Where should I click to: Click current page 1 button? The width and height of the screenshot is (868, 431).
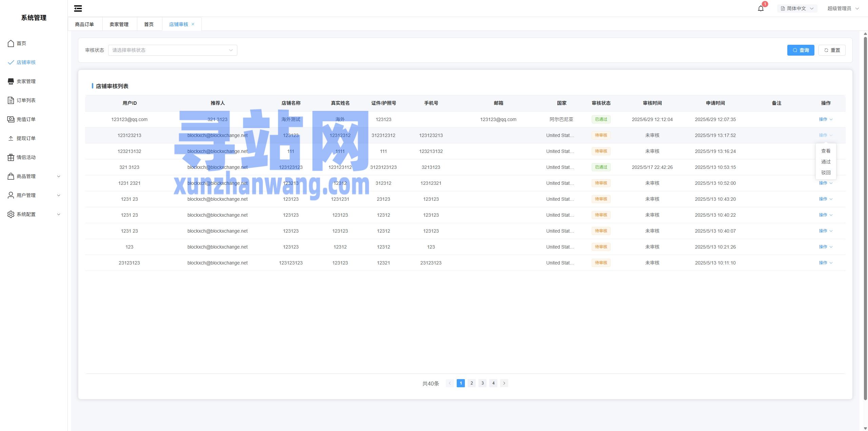[x=461, y=383]
